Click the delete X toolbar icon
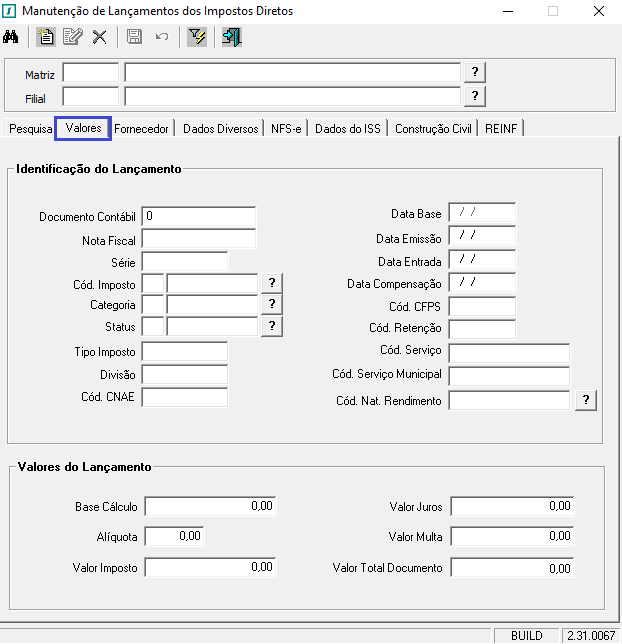The height and width of the screenshot is (644, 622). click(99, 37)
